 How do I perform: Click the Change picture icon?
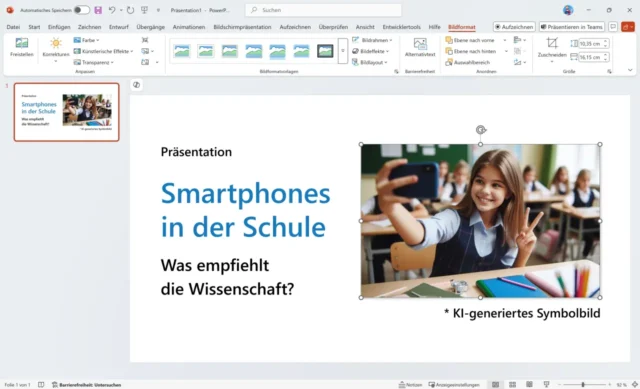147,51
